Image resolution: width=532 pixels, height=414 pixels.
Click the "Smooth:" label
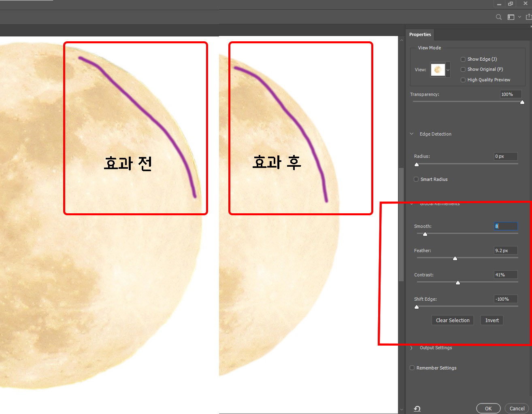click(423, 226)
